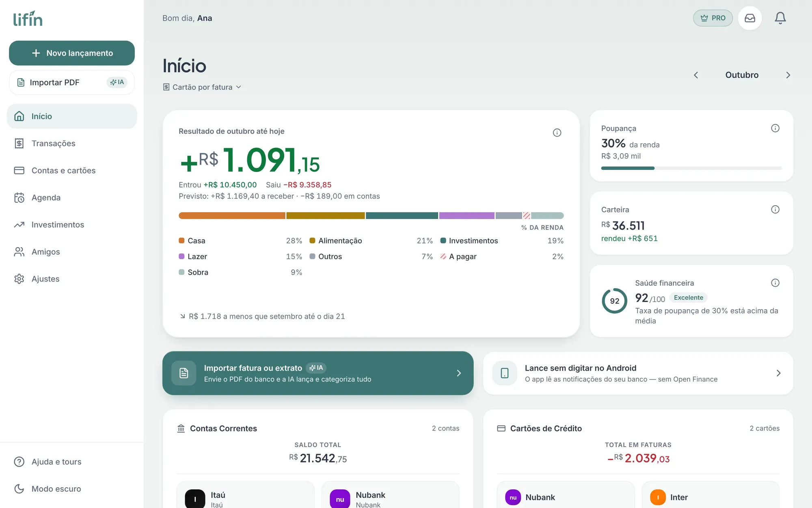The height and width of the screenshot is (508, 812).
Task: Open notifications bell
Action: pos(780,18)
